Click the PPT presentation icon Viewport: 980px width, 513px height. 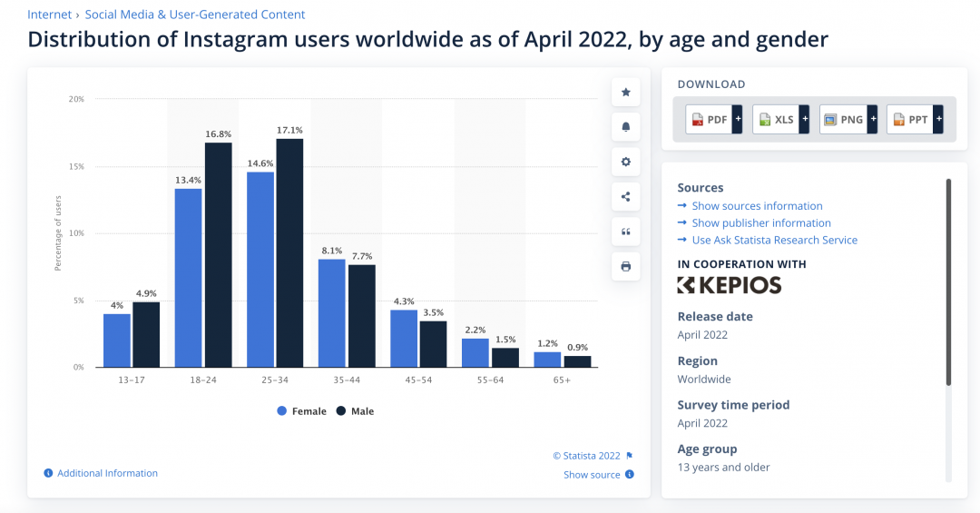point(898,120)
